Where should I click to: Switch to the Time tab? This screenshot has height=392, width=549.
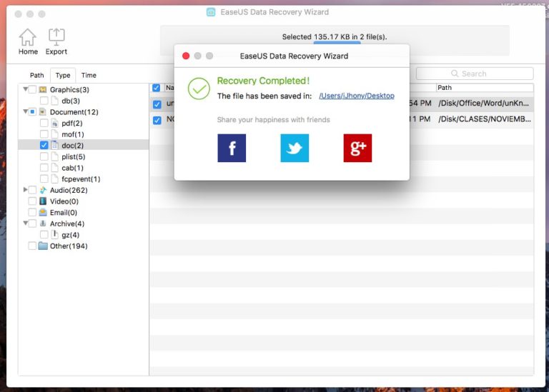pyautogui.click(x=89, y=75)
